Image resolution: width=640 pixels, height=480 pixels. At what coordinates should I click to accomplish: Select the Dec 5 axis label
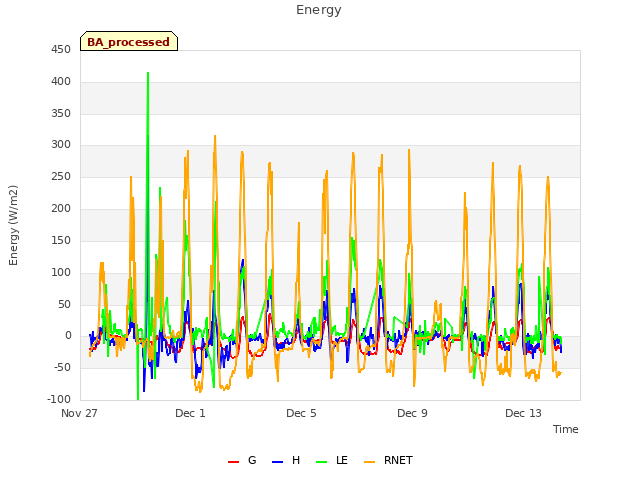pos(301,413)
